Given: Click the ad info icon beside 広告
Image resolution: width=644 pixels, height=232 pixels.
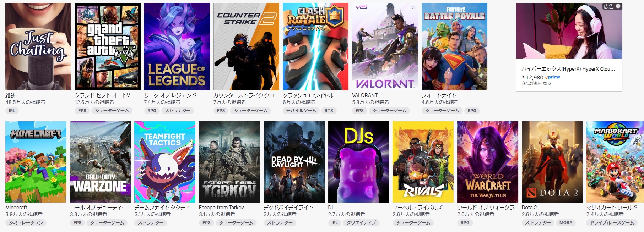Looking at the screenshot, I should tap(618, 6).
